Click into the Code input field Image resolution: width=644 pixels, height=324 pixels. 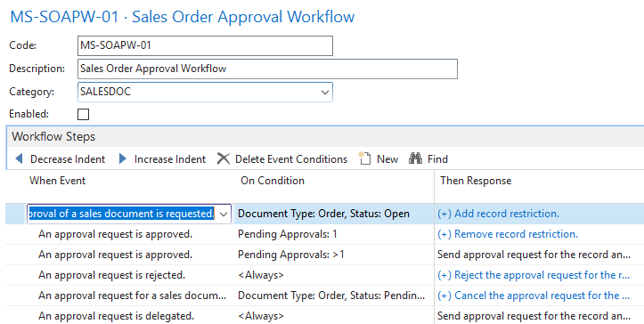[205, 45]
